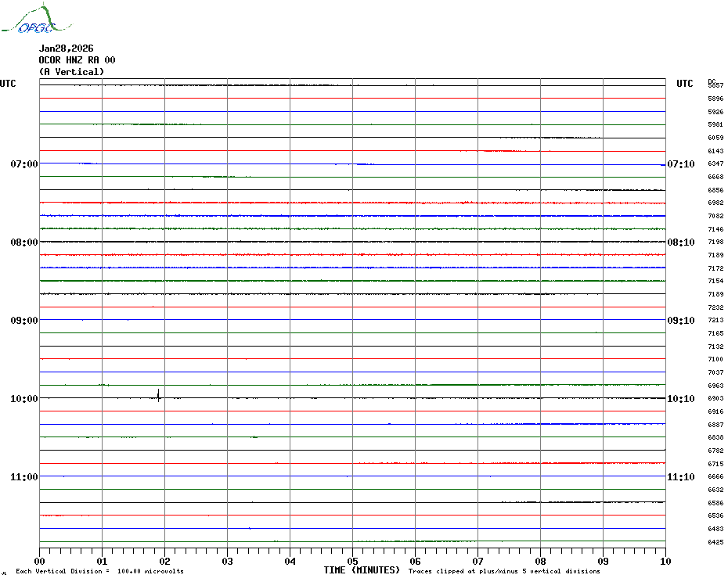Click the DC value 7198

point(715,242)
